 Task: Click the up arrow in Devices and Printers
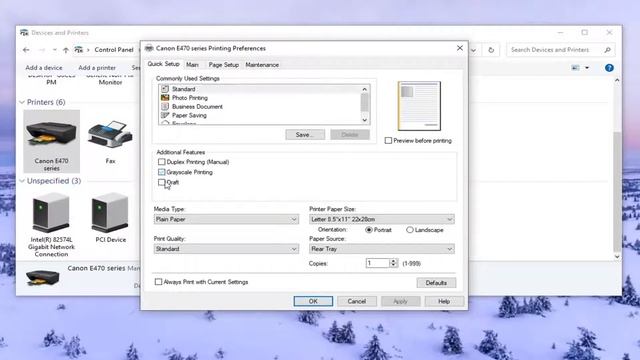click(x=66, y=50)
